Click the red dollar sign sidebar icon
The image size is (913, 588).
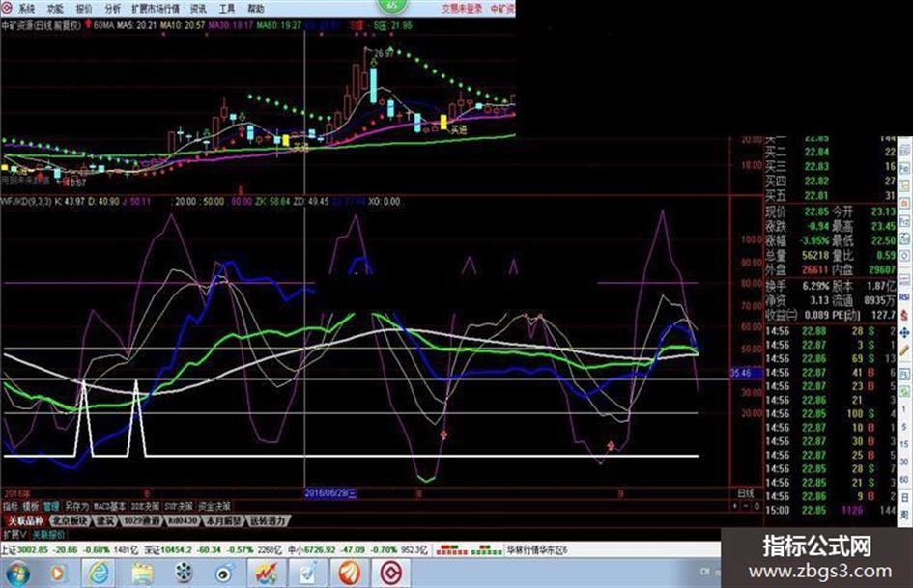904,314
